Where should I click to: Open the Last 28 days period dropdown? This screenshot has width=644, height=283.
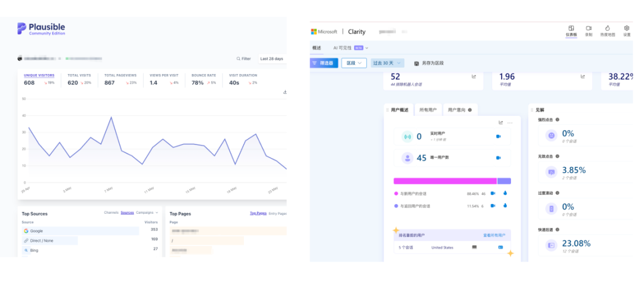[x=273, y=59]
